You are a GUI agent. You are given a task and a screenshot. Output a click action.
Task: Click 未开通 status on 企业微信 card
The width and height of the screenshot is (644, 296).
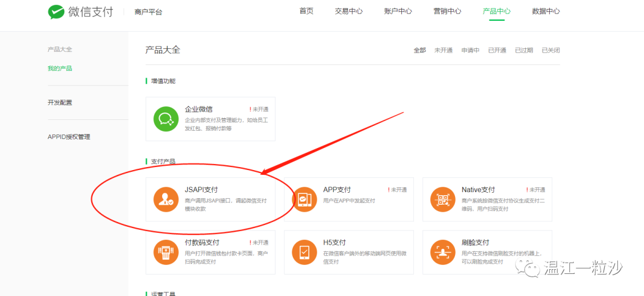click(x=259, y=109)
